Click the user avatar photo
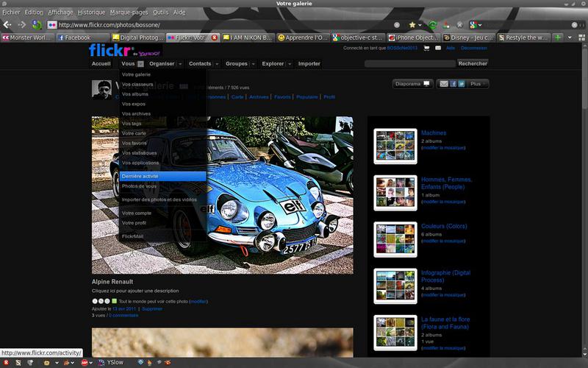The height and width of the screenshot is (368, 588). click(x=101, y=90)
